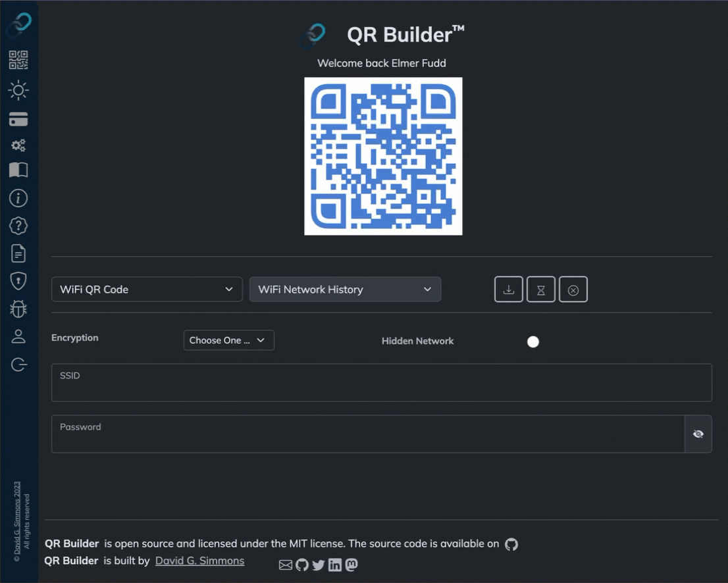Click the 'Encryption' label

75,338
